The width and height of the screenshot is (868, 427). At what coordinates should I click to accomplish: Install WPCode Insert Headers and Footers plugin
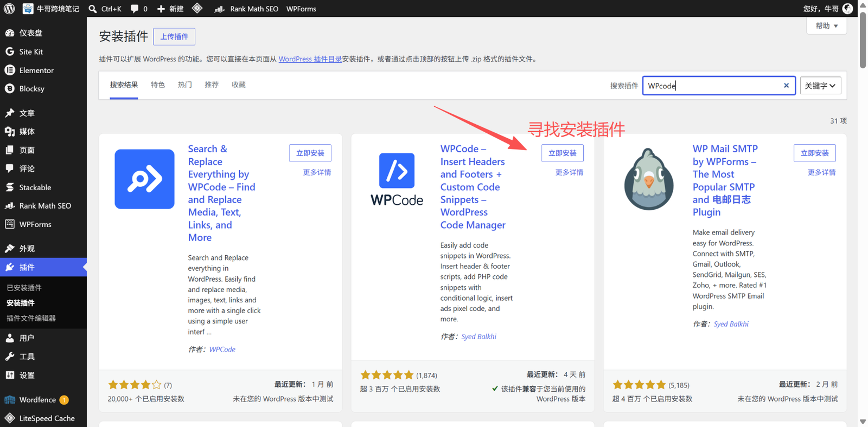coord(563,153)
